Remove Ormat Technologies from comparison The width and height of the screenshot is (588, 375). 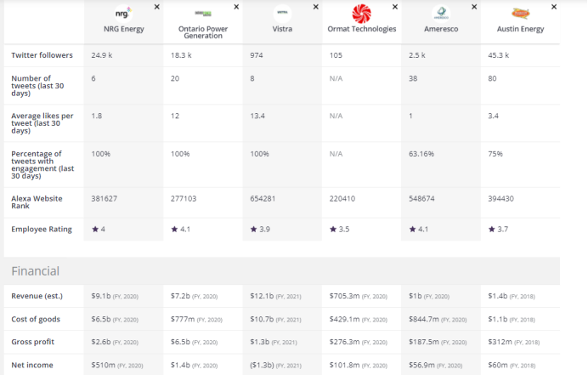point(395,6)
